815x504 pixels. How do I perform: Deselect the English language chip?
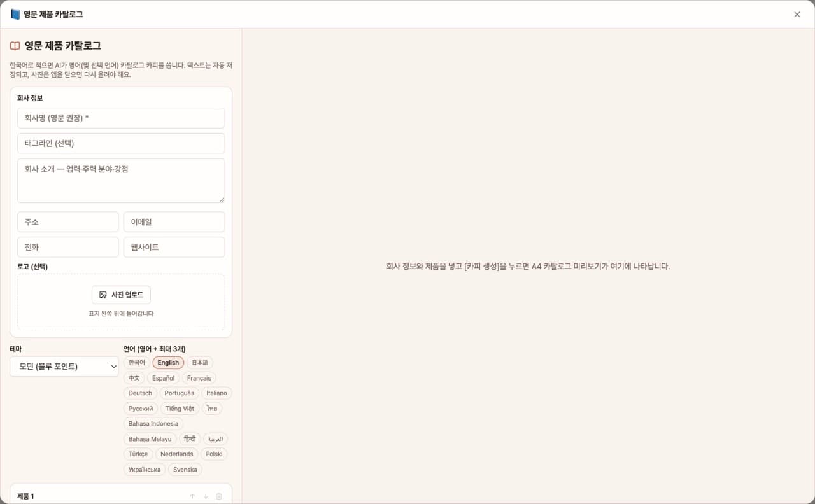(x=168, y=363)
